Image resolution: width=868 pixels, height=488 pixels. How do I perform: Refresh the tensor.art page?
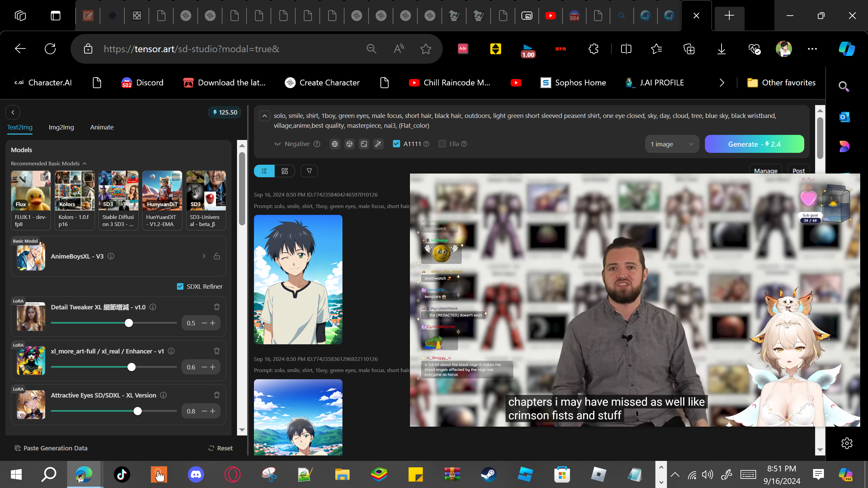coord(50,49)
